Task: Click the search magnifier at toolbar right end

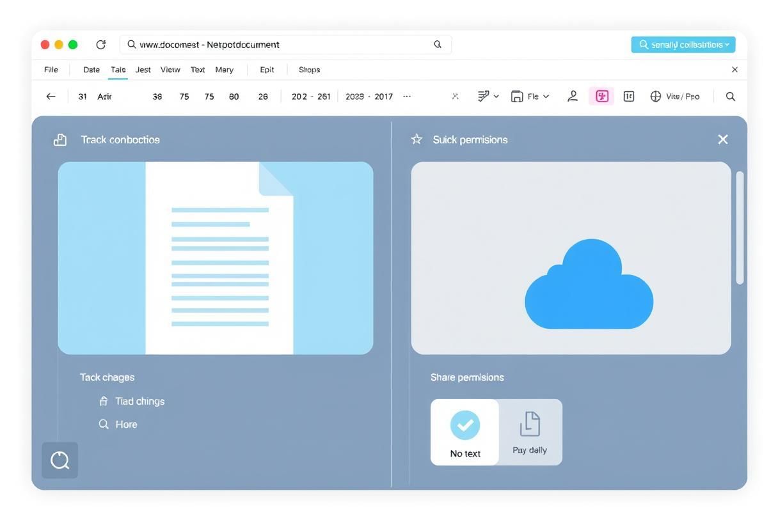Action: [730, 97]
